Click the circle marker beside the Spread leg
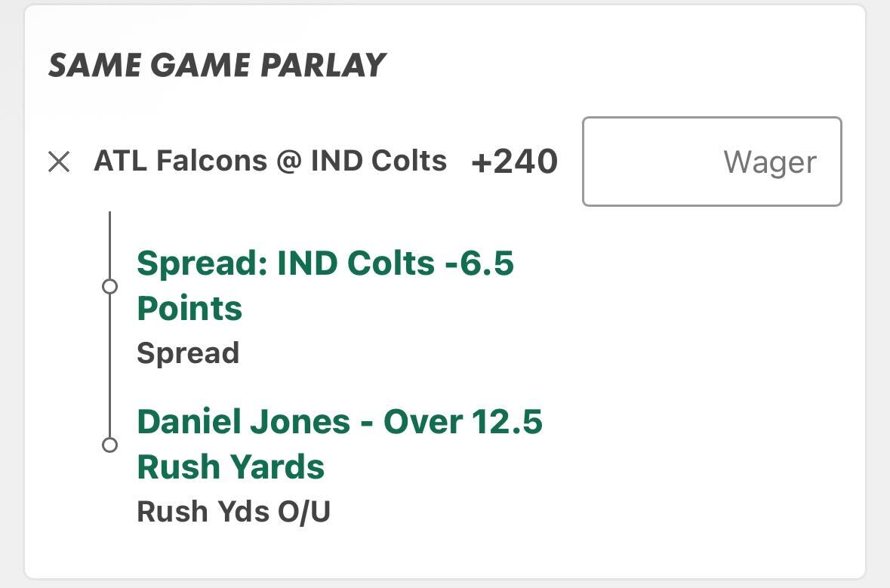890x588 pixels. coord(109,287)
